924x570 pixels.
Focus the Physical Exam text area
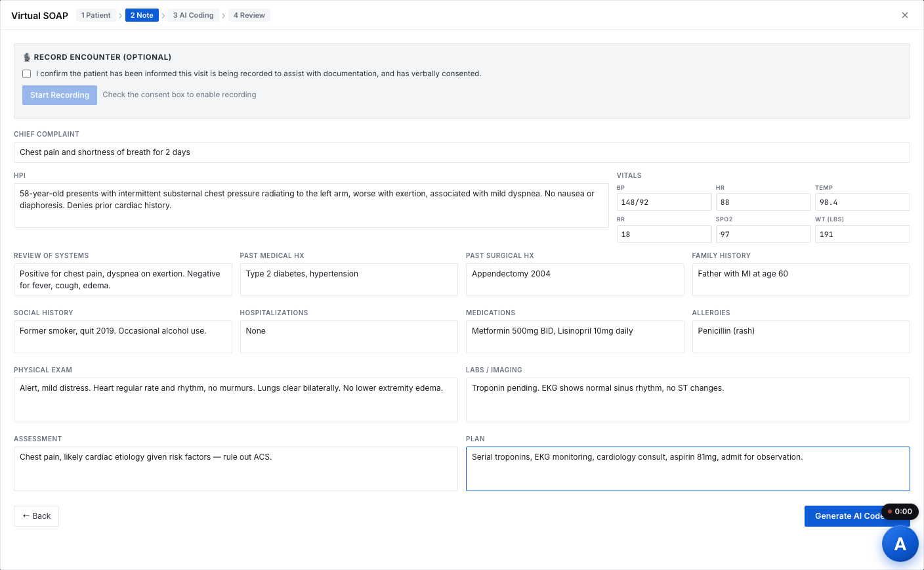coord(236,400)
